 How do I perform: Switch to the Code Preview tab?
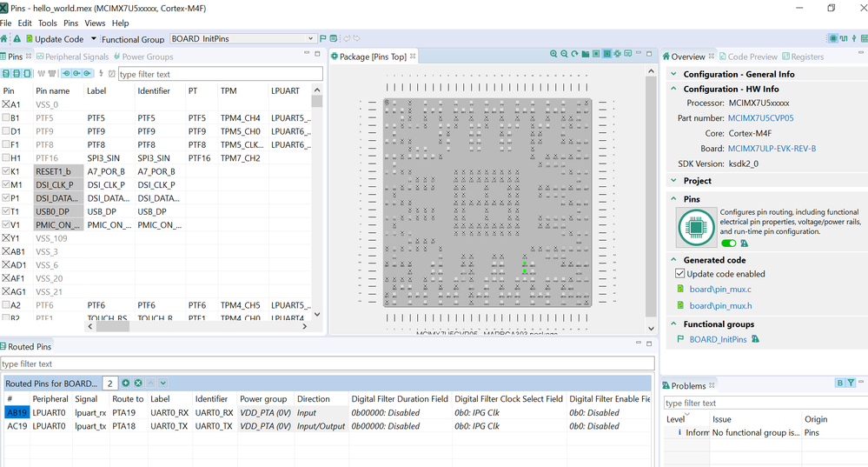tap(748, 57)
